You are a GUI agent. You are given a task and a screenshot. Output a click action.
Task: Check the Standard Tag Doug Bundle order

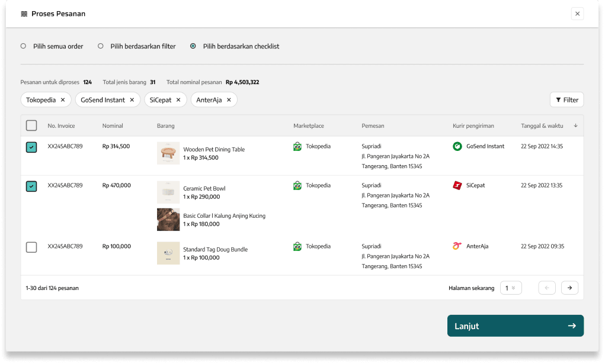[x=31, y=247]
